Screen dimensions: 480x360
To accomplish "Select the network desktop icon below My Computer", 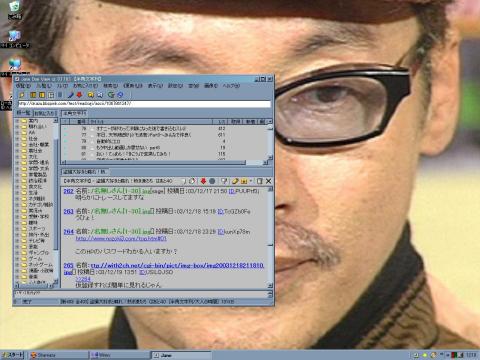I will 15,64.
